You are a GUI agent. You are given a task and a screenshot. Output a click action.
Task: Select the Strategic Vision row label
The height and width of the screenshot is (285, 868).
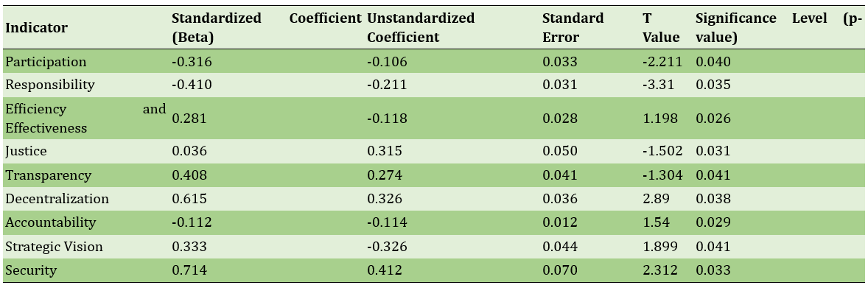coord(54,246)
